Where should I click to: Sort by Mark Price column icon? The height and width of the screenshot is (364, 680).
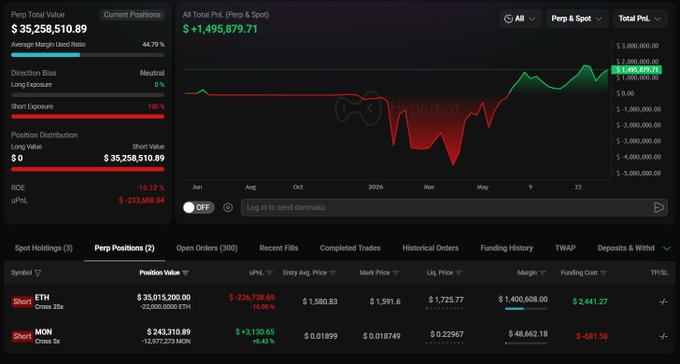(x=396, y=273)
